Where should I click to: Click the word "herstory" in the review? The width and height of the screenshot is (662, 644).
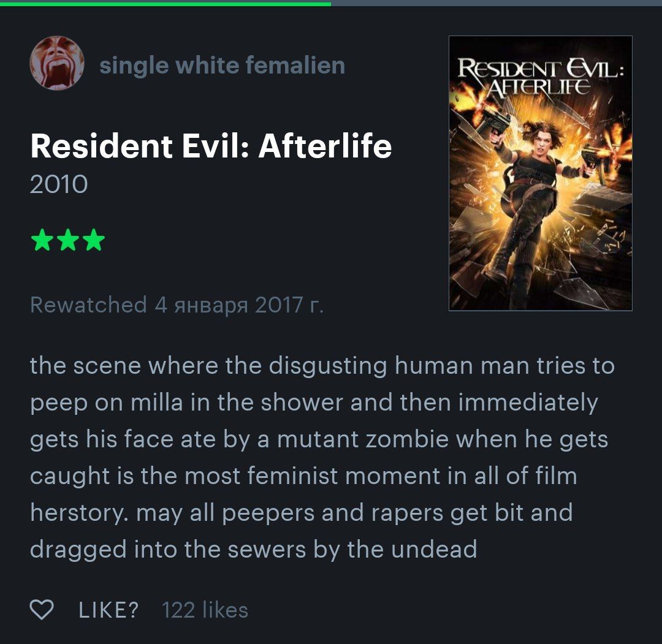pos(79,513)
